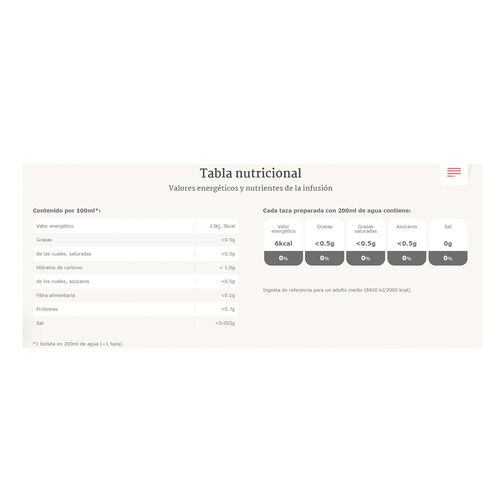Screen dimensions: 500x500
Task: Click the Tabla nutricional heading
Action: (x=250, y=173)
